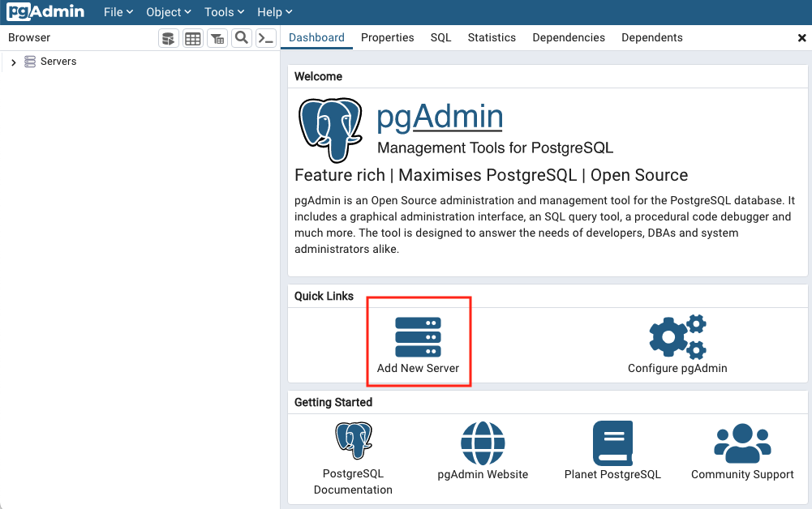Screen dimensions: 812x509
Task: Select the Filtered Rows toolbar icon
Action: [x=217, y=37]
